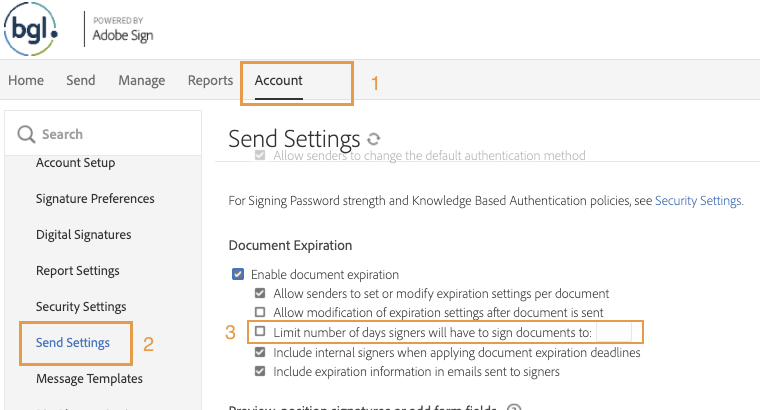760x410 pixels.
Task: Select Digital Signatures in sidebar
Action: click(83, 235)
